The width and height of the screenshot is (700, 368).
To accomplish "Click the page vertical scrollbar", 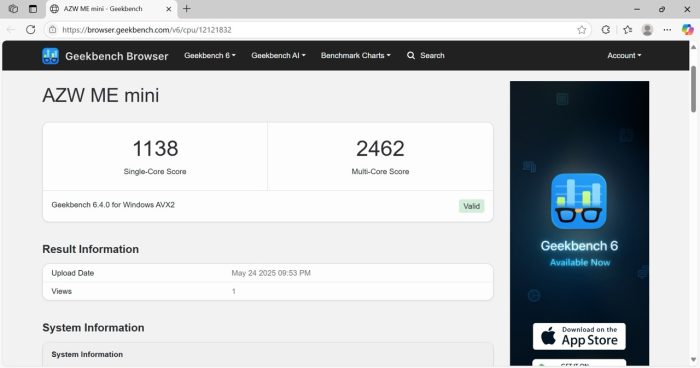I will [693, 89].
